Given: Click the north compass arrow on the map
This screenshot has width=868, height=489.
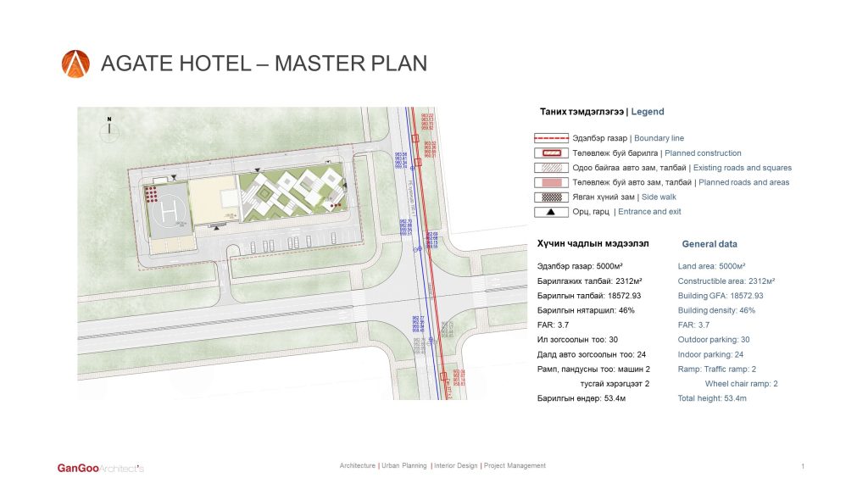Looking at the screenshot, I should 109,127.
